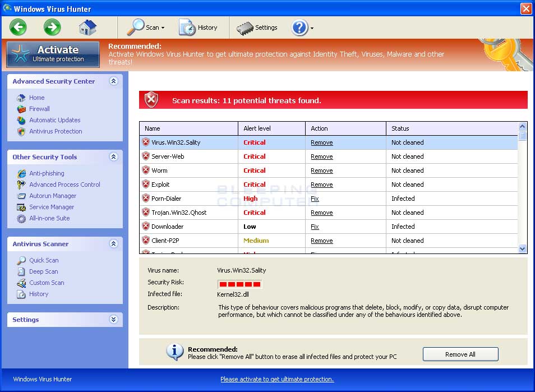Click the scroll down arrow of threat list

522,249
